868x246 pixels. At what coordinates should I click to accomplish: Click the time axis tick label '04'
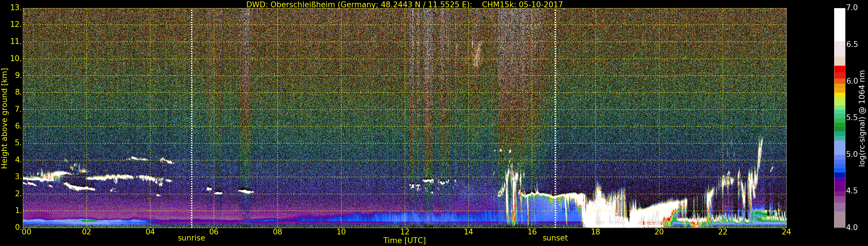[x=150, y=232]
